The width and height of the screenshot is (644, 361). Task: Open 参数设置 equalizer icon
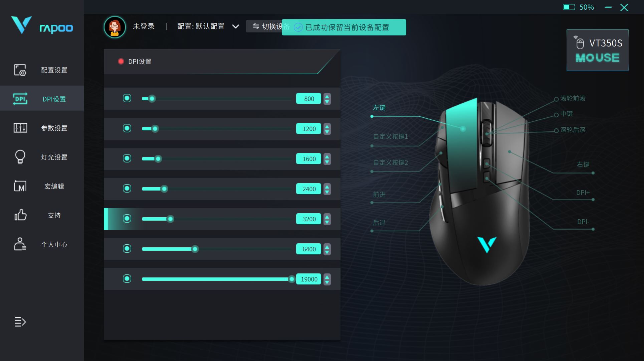click(x=20, y=128)
